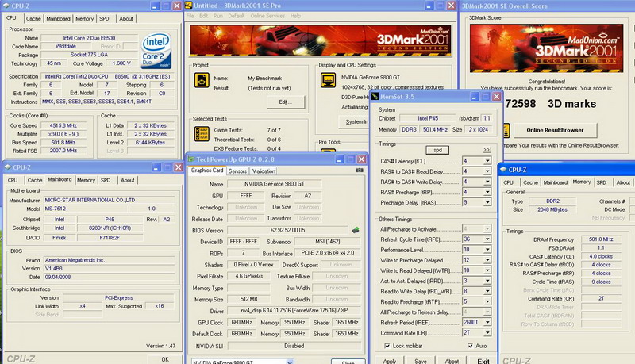Open the Performance Level dropdown
Image resolution: width=635 pixels, height=364 pixels.
pos(487,250)
